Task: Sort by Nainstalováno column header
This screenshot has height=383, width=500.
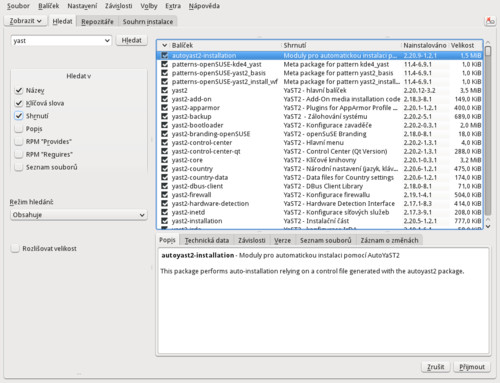Action: click(x=425, y=45)
